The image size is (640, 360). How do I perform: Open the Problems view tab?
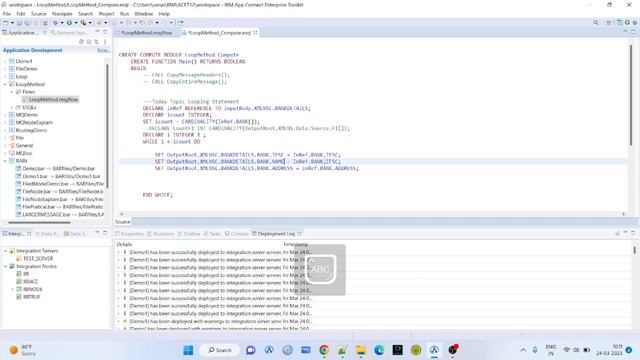tap(161, 234)
